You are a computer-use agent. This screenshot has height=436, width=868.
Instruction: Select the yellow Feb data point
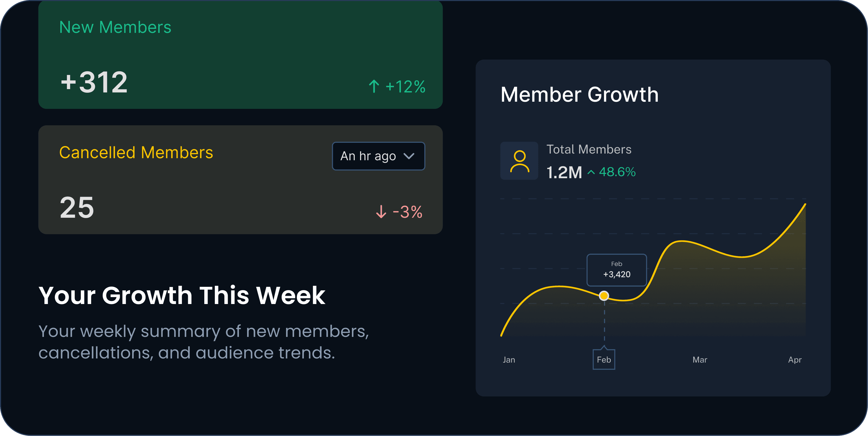click(x=604, y=296)
